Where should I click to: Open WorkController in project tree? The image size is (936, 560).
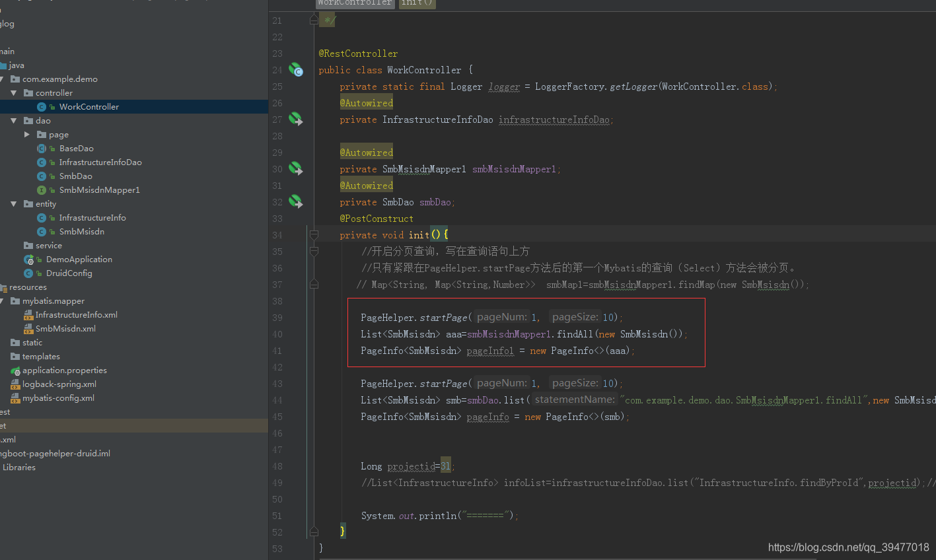pyautogui.click(x=89, y=106)
